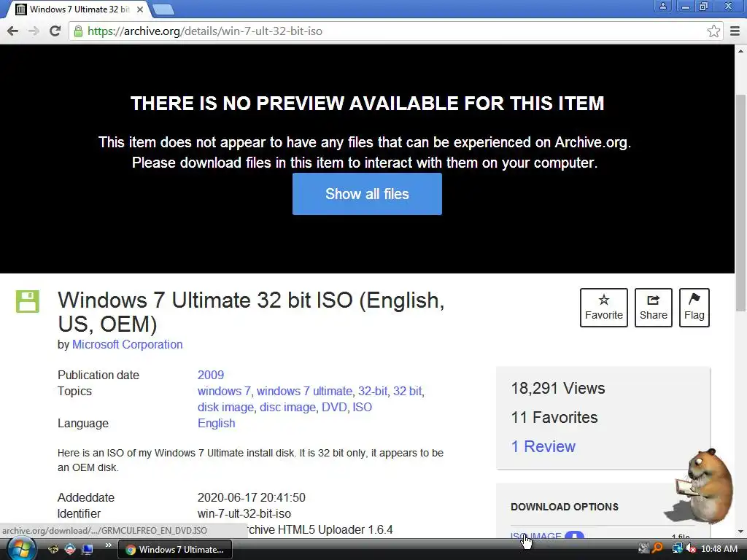Click the Chrome user profile icon
This screenshot has height=560, width=747.
[662, 6]
